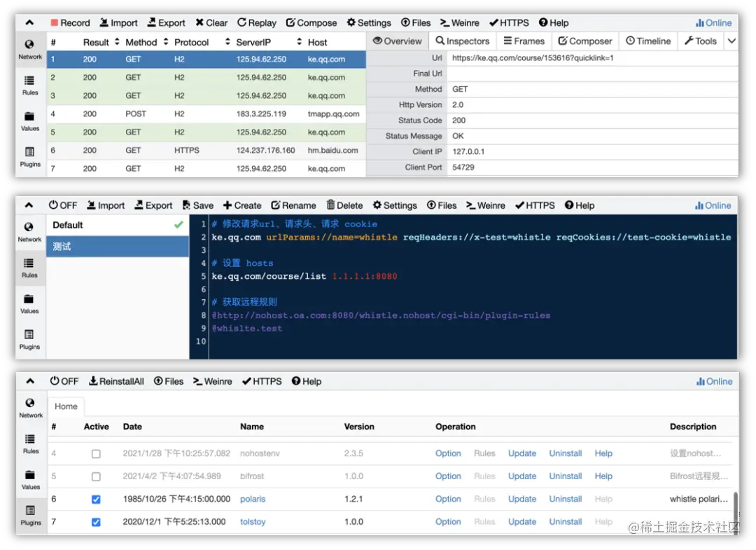Open HTTPS options in the Network panel toolbar
Screen dimensions: 756x550
click(x=509, y=22)
